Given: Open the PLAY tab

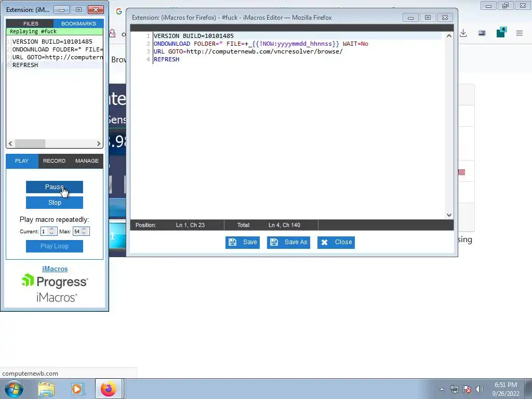Looking at the screenshot, I should [22, 161].
